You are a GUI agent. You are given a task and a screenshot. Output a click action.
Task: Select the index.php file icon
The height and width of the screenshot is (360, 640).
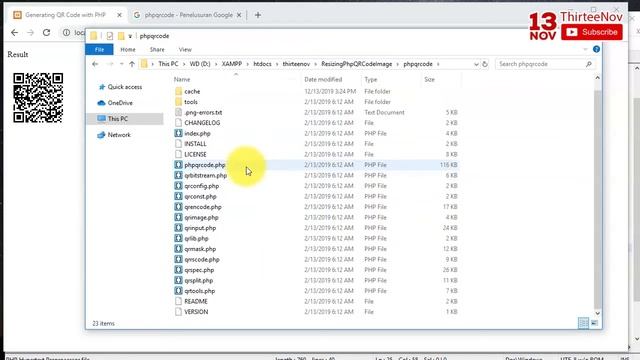(x=178, y=133)
